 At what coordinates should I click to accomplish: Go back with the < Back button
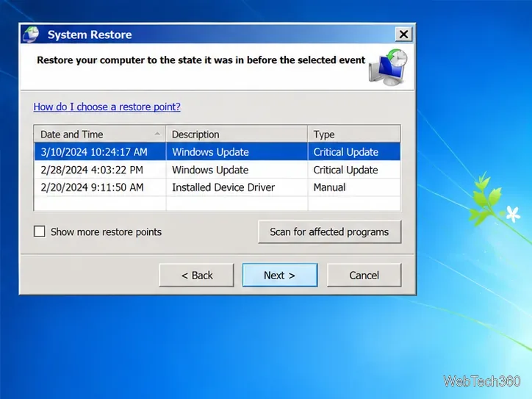click(197, 275)
